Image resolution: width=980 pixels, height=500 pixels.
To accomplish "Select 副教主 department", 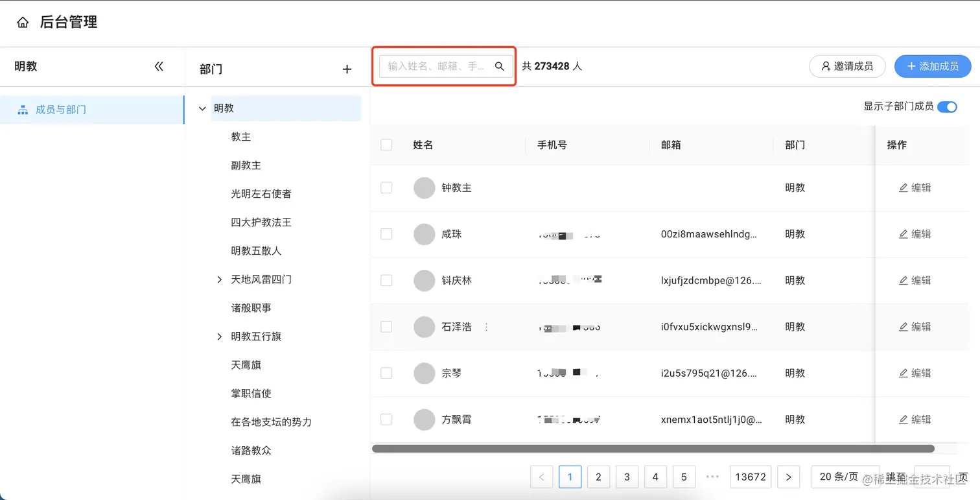I will (246, 165).
